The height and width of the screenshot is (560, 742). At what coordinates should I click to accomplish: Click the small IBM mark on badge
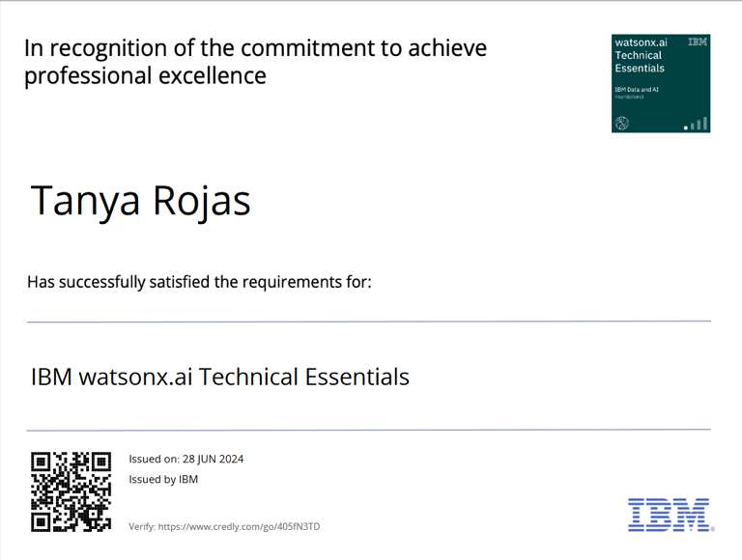(x=697, y=42)
